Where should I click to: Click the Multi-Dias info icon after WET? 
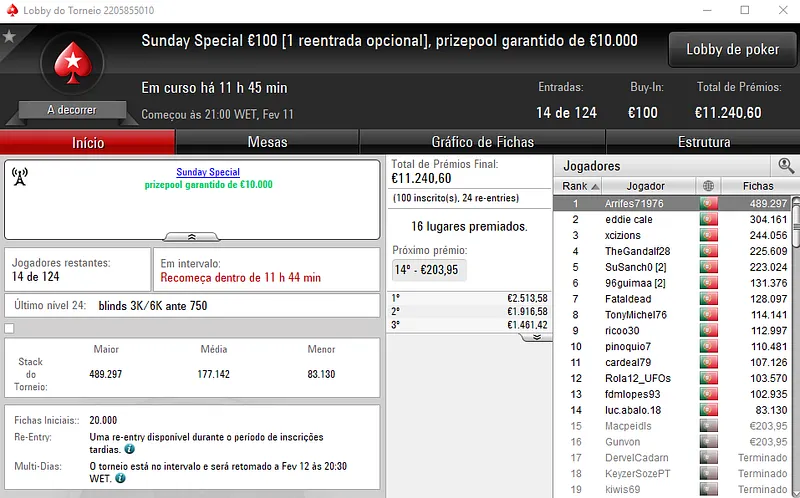120,478
